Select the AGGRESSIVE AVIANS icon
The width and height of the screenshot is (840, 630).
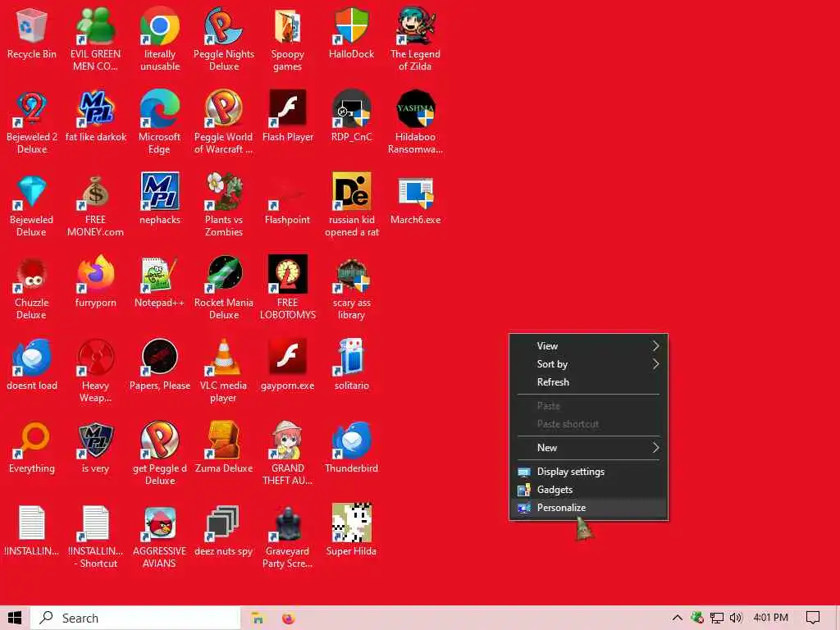[x=160, y=523]
